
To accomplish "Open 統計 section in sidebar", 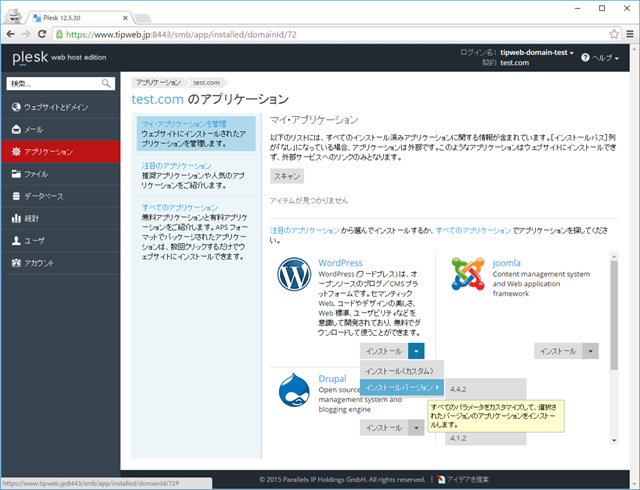I will click(60, 218).
